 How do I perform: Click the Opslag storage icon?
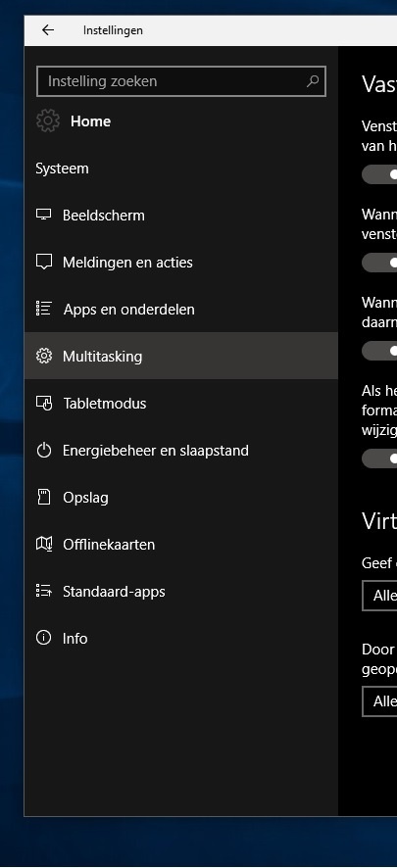click(x=44, y=497)
